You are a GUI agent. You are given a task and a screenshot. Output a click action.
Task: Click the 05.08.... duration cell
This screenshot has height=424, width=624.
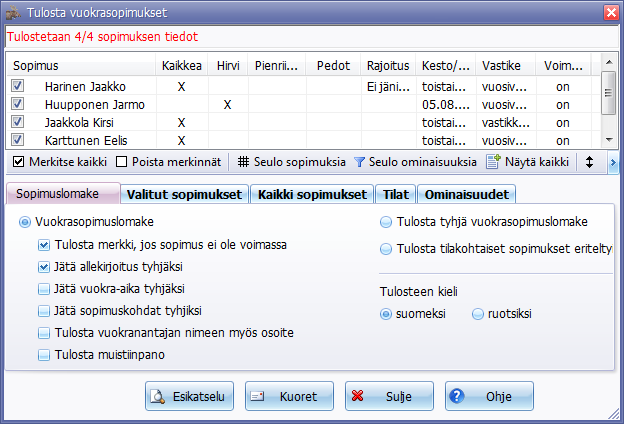[446, 105]
